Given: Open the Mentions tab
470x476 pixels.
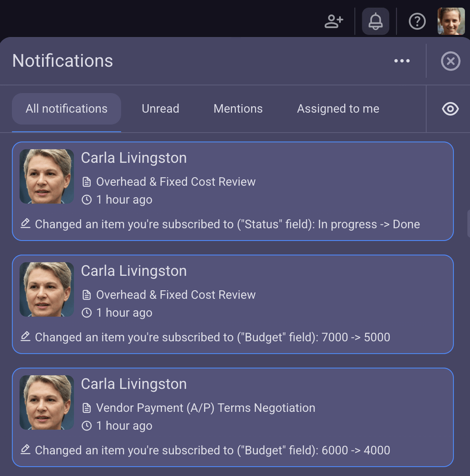Looking at the screenshot, I should 238,109.
